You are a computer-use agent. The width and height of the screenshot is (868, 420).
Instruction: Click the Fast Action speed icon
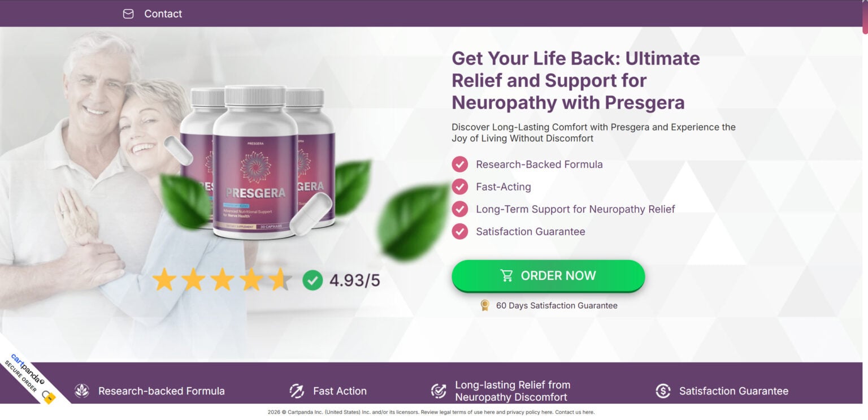pyautogui.click(x=297, y=391)
